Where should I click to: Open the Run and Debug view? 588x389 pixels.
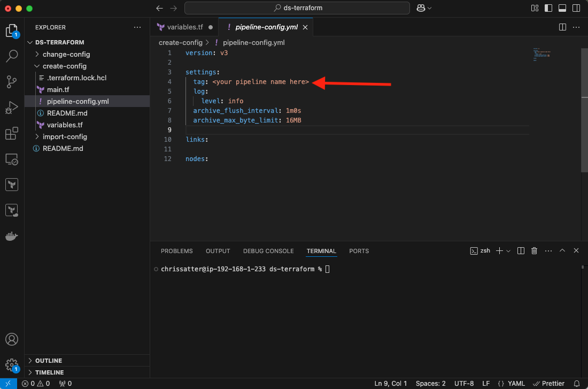(12, 108)
